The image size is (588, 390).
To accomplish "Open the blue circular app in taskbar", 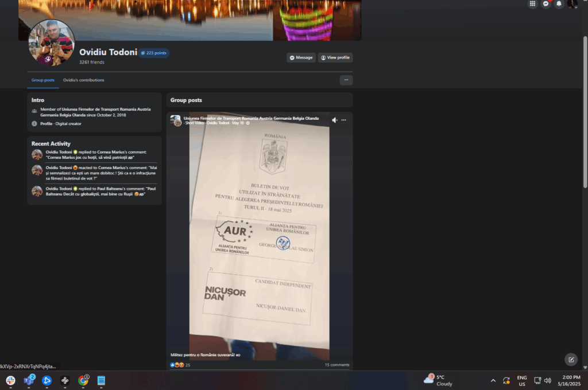I will 47,381.
